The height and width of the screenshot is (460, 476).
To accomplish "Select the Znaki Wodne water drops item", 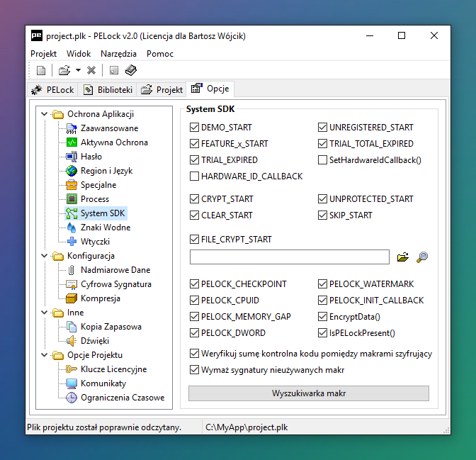I will 105,228.
